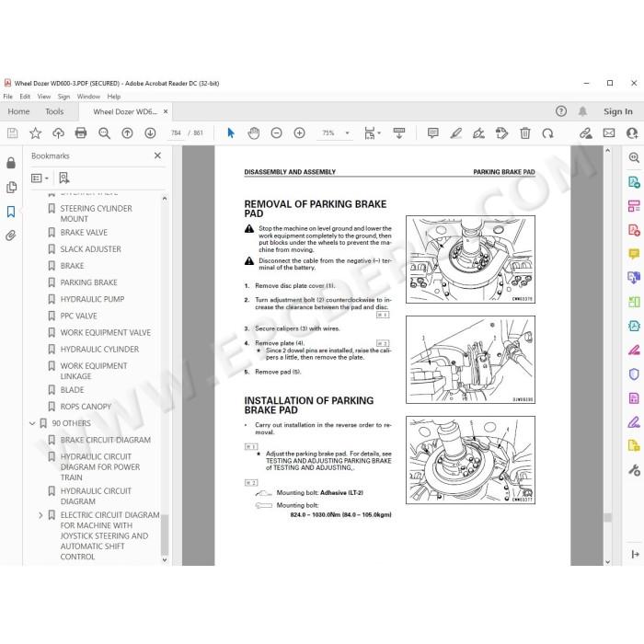Open the PARKING BRAKE bookmark

coord(88,282)
